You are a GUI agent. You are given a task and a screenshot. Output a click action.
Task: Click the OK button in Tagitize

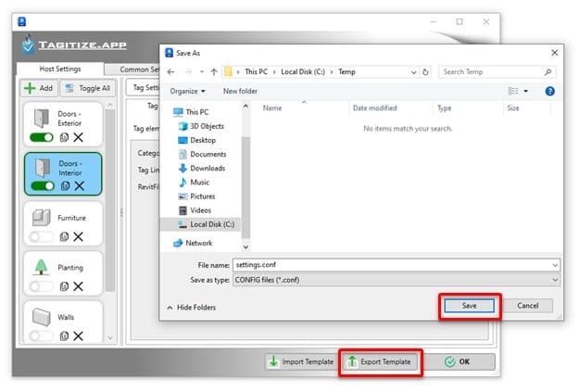(x=460, y=361)
